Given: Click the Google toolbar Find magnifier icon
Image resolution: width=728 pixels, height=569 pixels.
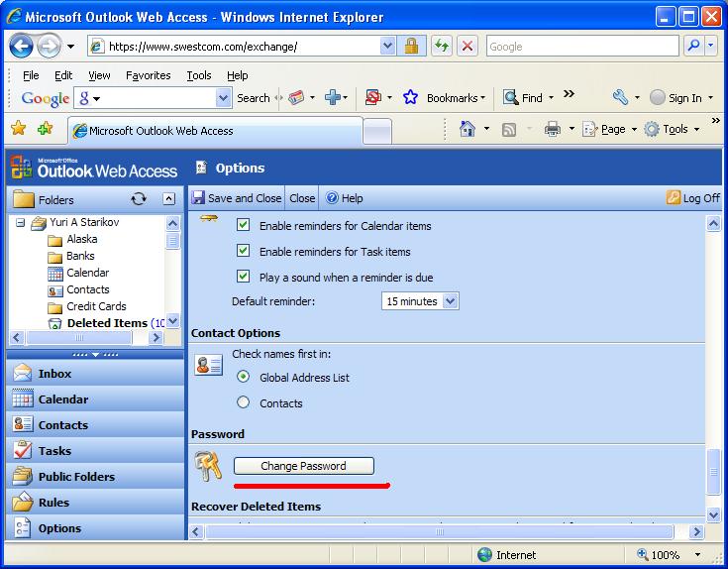Looking at the screenshot, I should click(511, 97).
